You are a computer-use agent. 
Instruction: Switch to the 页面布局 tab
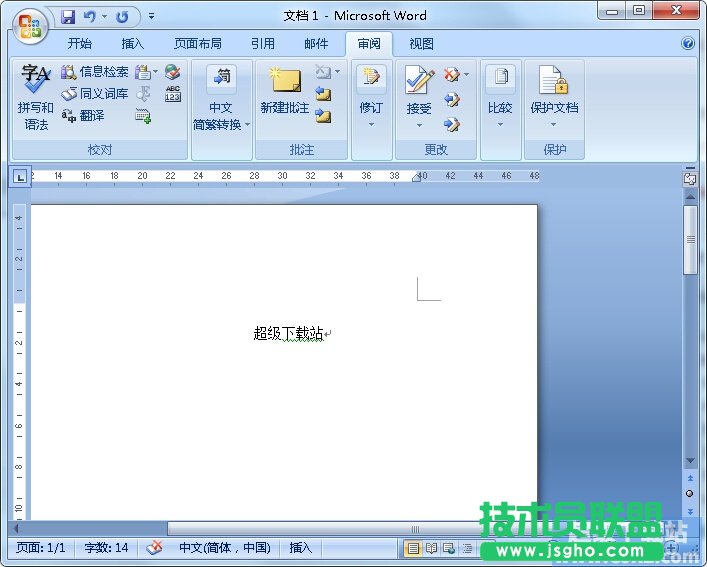tap(198, 44)
